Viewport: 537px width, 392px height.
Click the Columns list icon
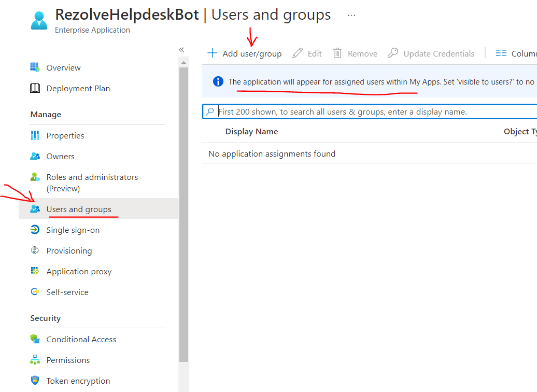click(x=501, y=53)
